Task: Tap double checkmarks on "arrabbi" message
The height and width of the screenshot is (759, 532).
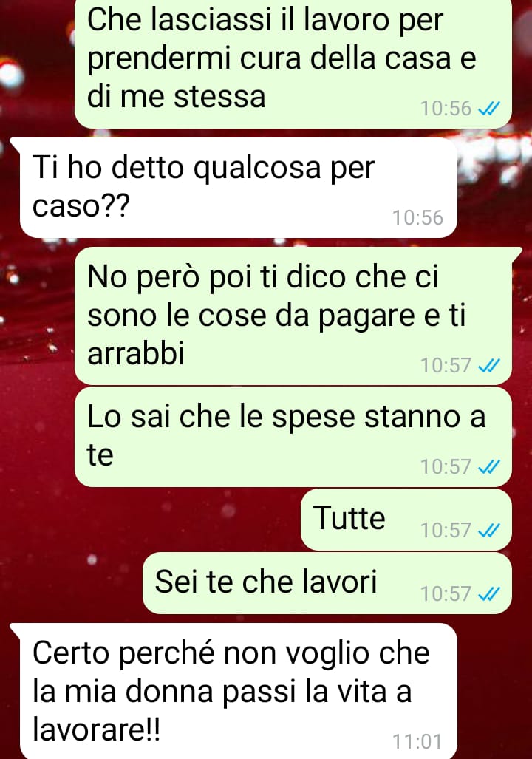Action: (x=489, y=367)
